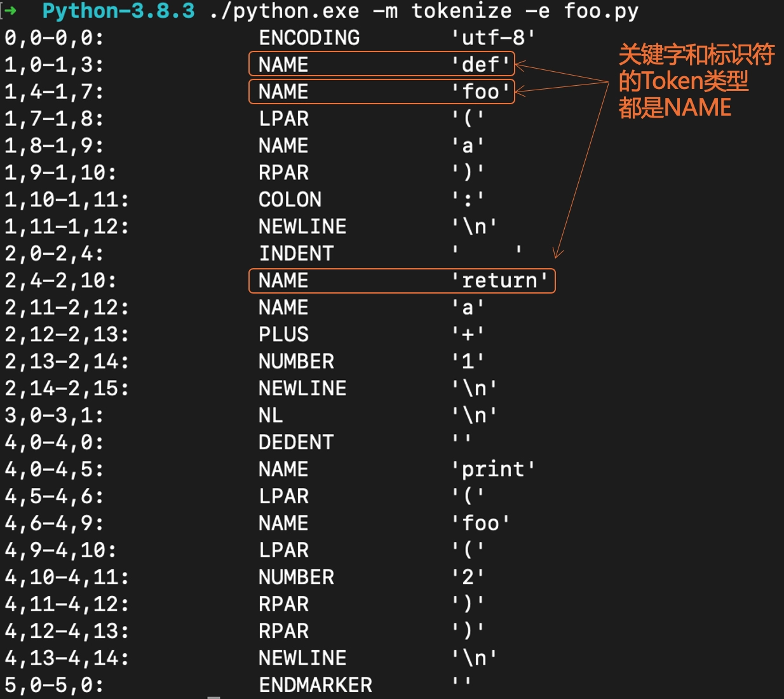784x699 pixels.
Task: Click the position label 5,0-5,0:
Action: [x=54, y=685]
